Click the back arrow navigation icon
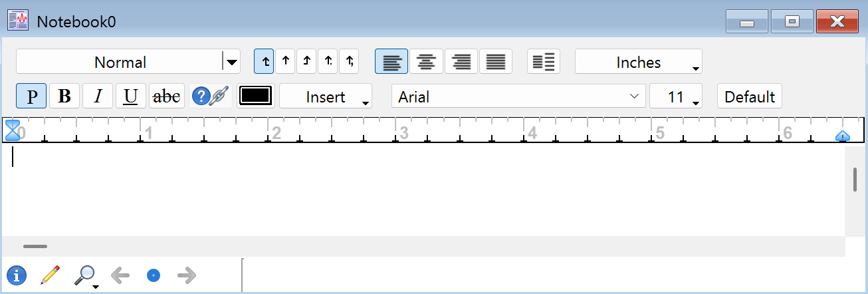868x294 pixels. [120, 275]
